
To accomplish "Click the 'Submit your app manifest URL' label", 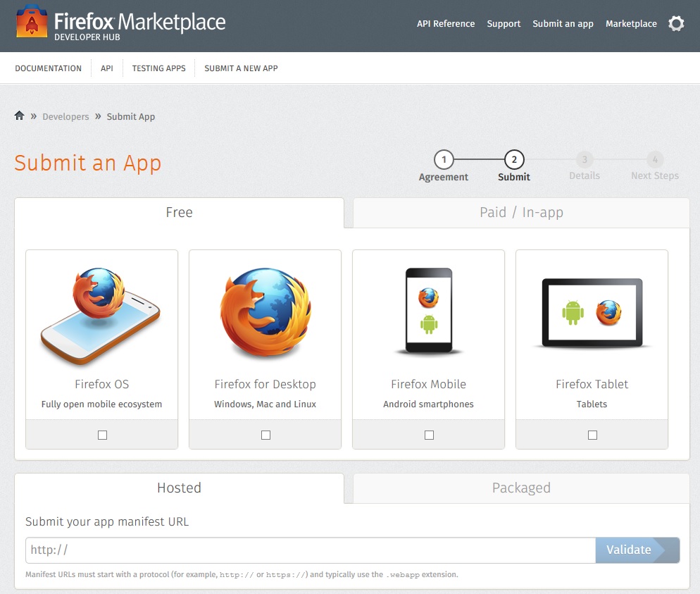I will (107, 521).
